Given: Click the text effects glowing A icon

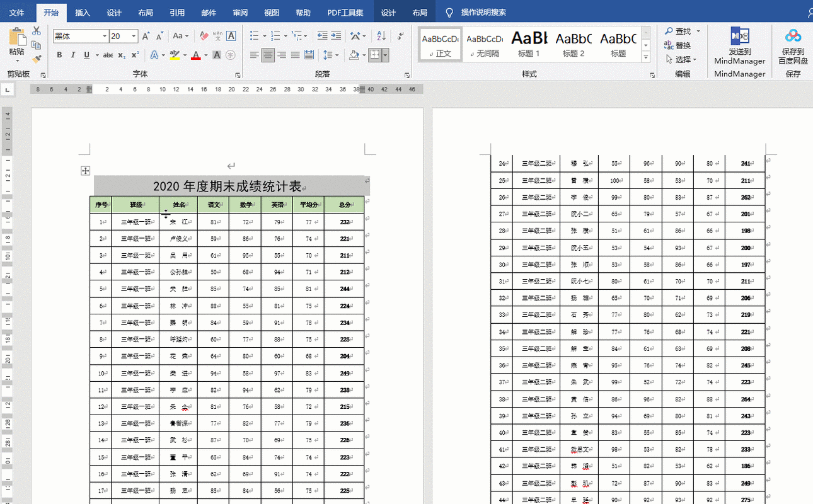Looking at the screenshot, I should pos(154,55).
